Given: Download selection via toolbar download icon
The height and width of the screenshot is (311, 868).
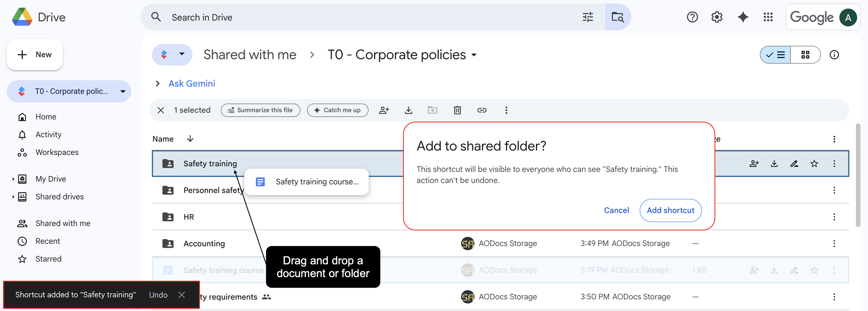Looking at the screenshot, I should click(x=408, y=110).
